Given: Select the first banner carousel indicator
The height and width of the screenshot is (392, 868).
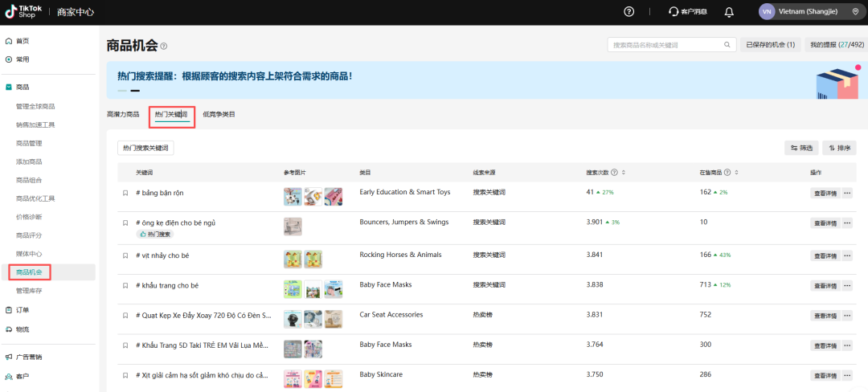Looking at the screenshot, I should click(122, 90).
